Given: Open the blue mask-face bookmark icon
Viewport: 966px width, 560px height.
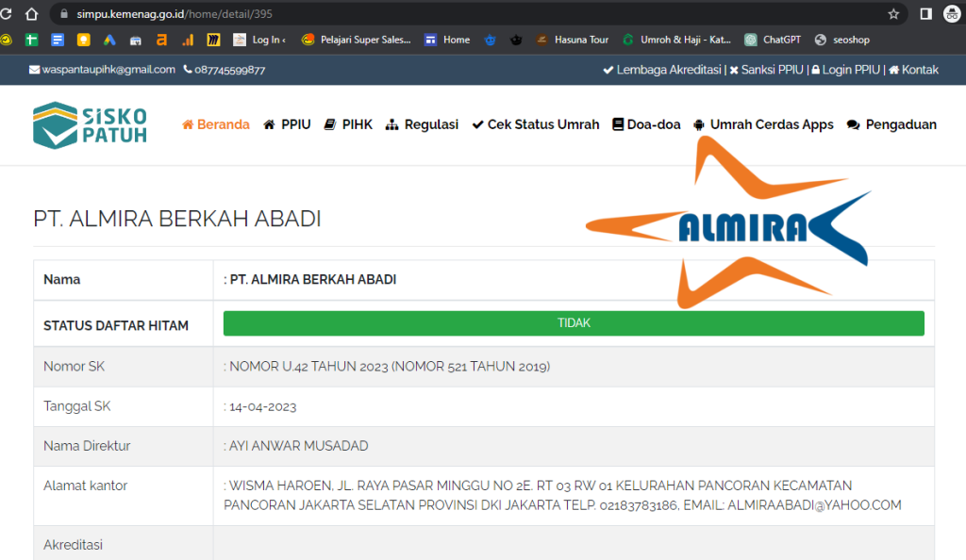Looking at the screenshot, I should [490, 40].
